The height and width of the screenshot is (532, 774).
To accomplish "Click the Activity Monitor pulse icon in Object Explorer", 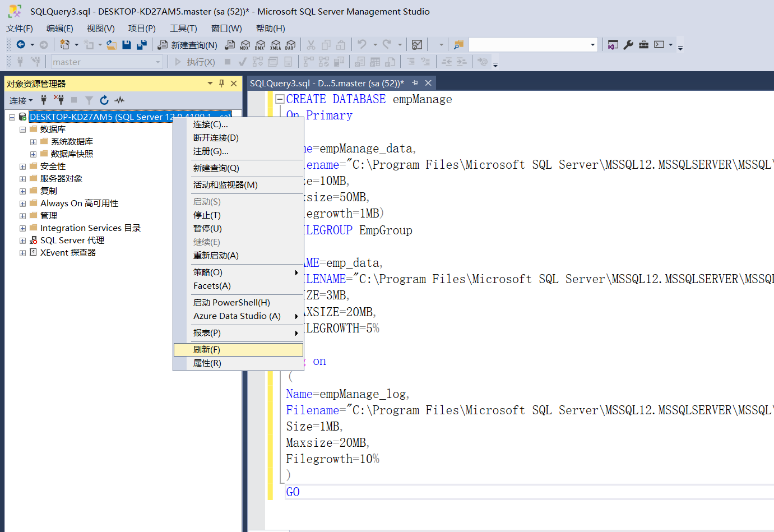I will [x=119, y=100].
